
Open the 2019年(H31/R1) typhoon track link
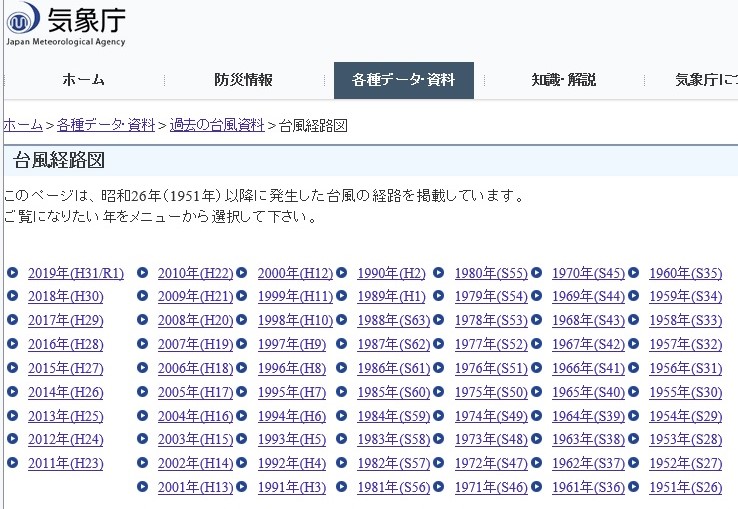(x=76, y=273)
